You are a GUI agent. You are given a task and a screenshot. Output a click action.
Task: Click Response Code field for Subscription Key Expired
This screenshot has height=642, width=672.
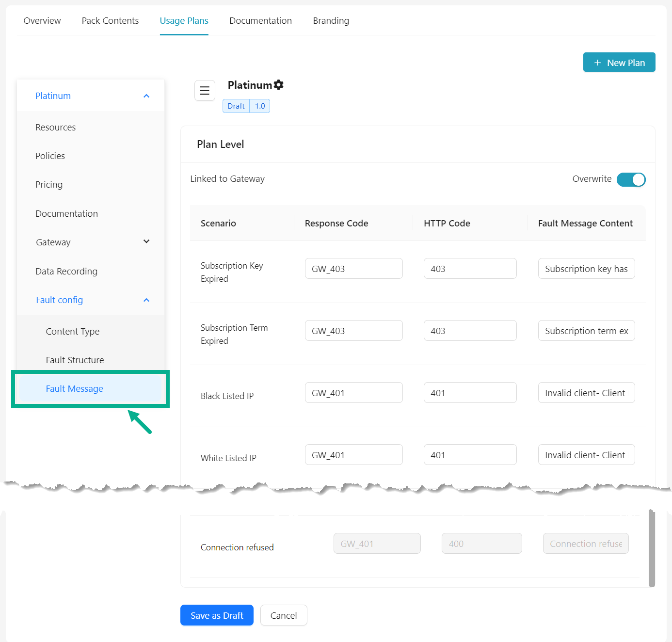[353, 269]
